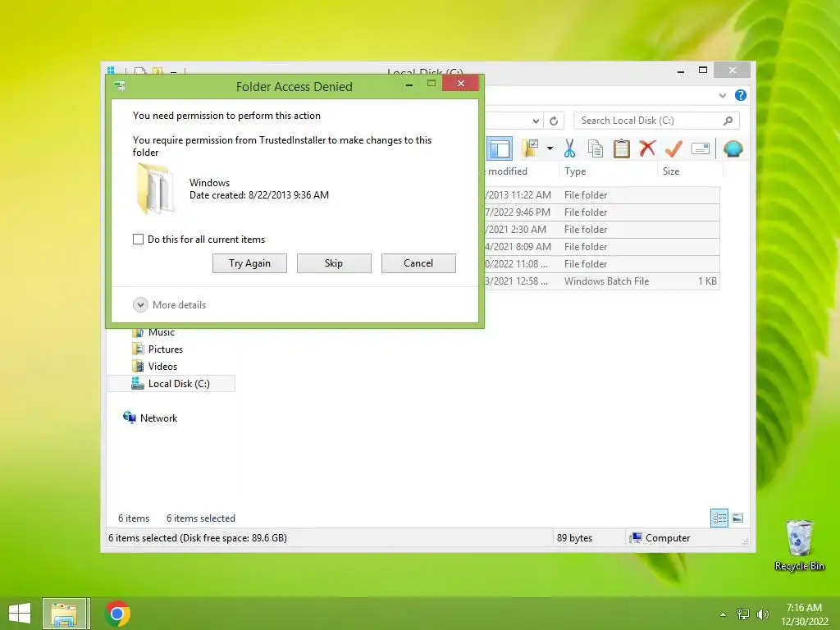This screenshot has height=630, width=840.
Task: Click the Skip button
Action: 334,263
